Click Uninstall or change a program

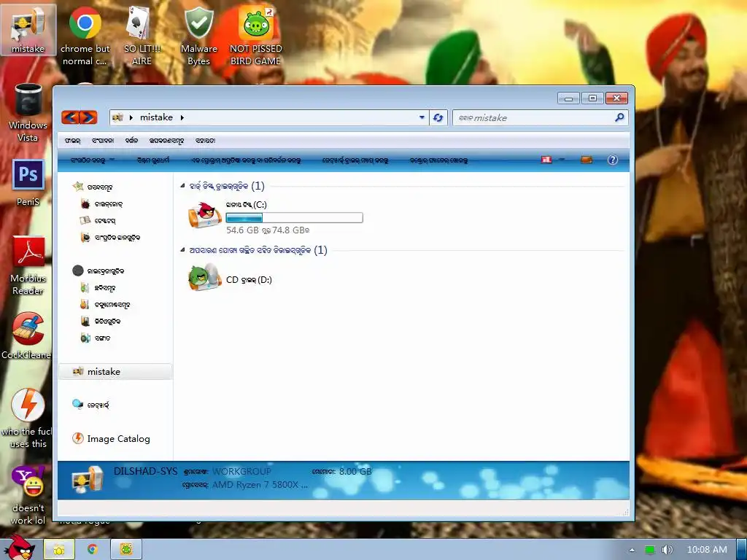pyautogui.click(x=246, y=160)
